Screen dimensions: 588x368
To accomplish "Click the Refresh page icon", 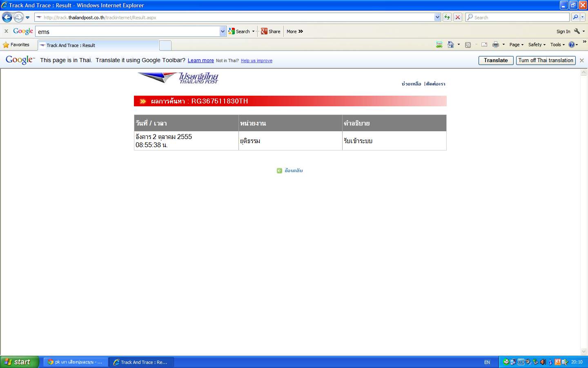I will (x=447, y=17).
